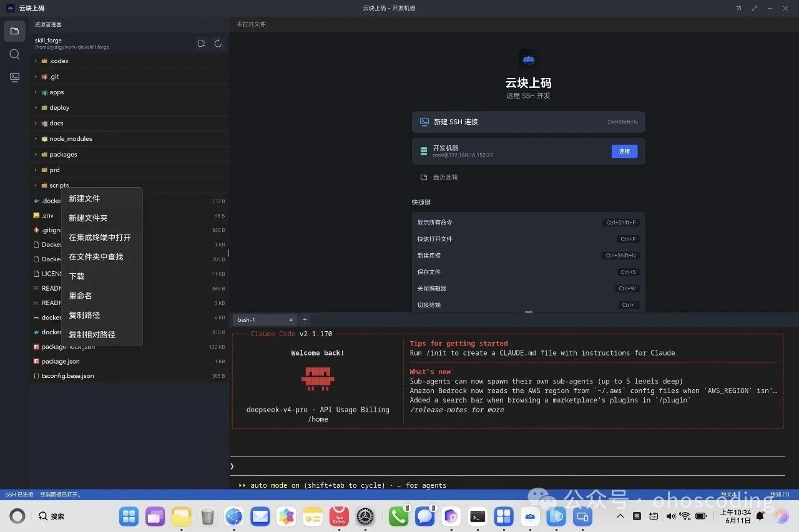Switch to the bash-1 terminal tab
Image resolution: width=799 pixels, height=532 pixels.
(x=265, y=320)
